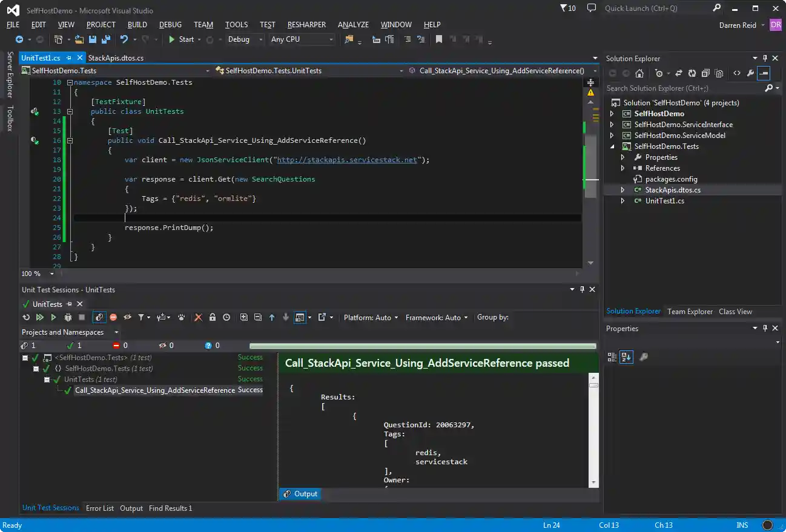
Task: Click the Solution Explorer Home icon
Action: (639, 73)
